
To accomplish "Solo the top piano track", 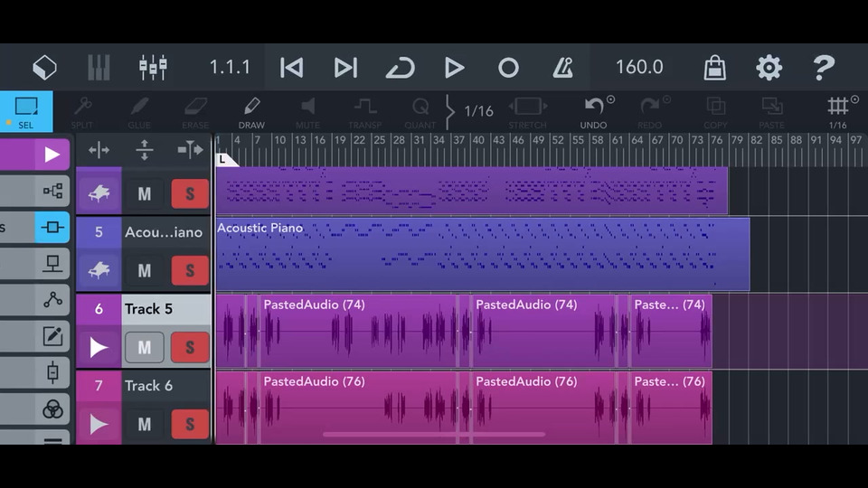I will tap(190, 194).
